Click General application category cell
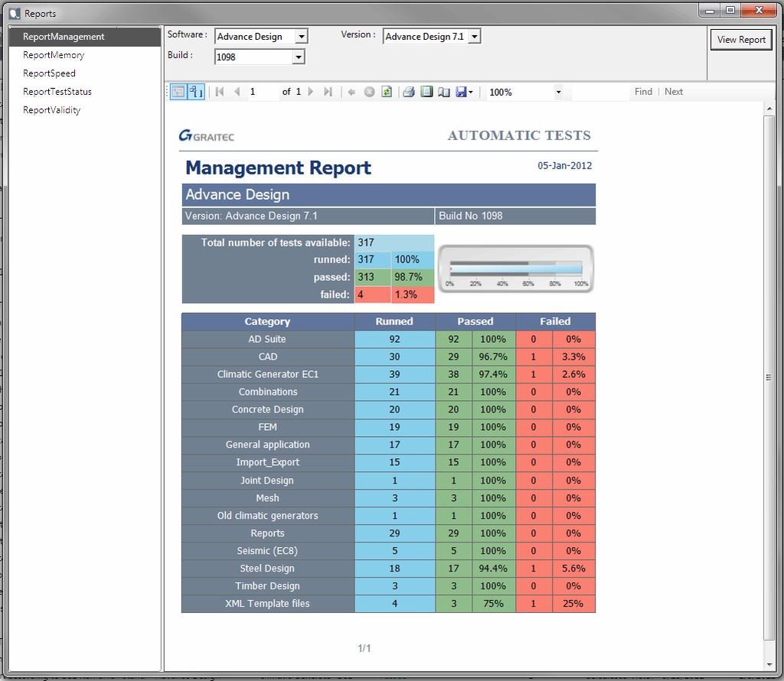 point(267,445)
